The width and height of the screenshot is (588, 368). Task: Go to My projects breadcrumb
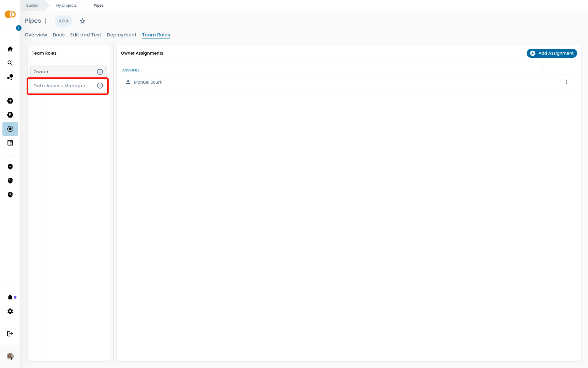(66, 6)
